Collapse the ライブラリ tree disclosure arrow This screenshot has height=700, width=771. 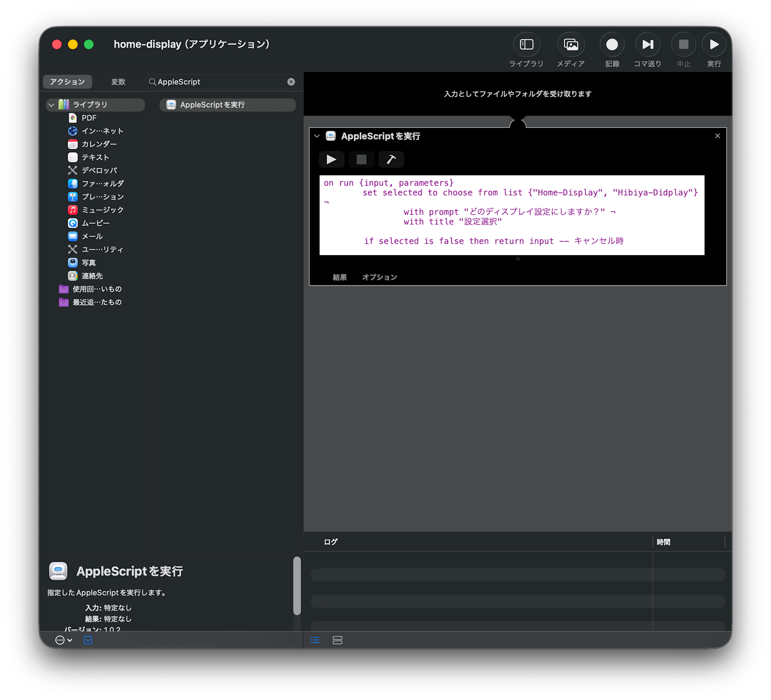pyautogui.click(x=51, y=105)
